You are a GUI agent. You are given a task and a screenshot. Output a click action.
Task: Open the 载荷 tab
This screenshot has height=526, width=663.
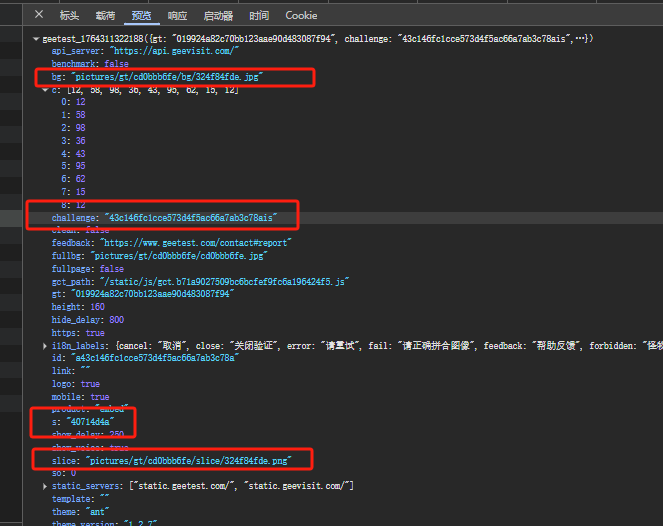coord(105,16)
